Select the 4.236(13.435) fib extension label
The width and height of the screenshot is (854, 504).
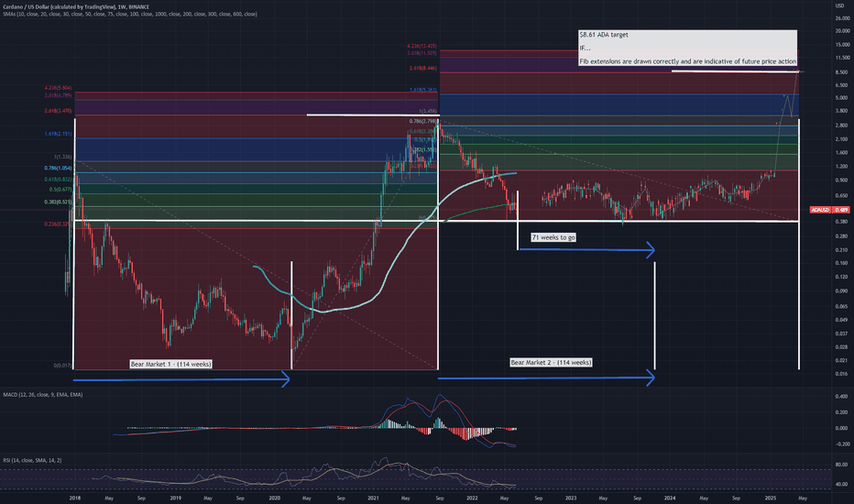422,47
